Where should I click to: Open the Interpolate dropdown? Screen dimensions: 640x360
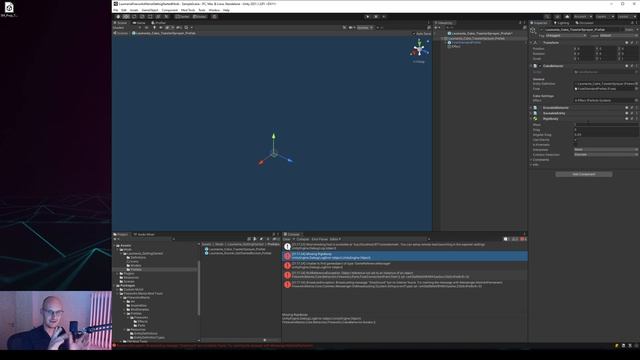(x=606, y=150)
